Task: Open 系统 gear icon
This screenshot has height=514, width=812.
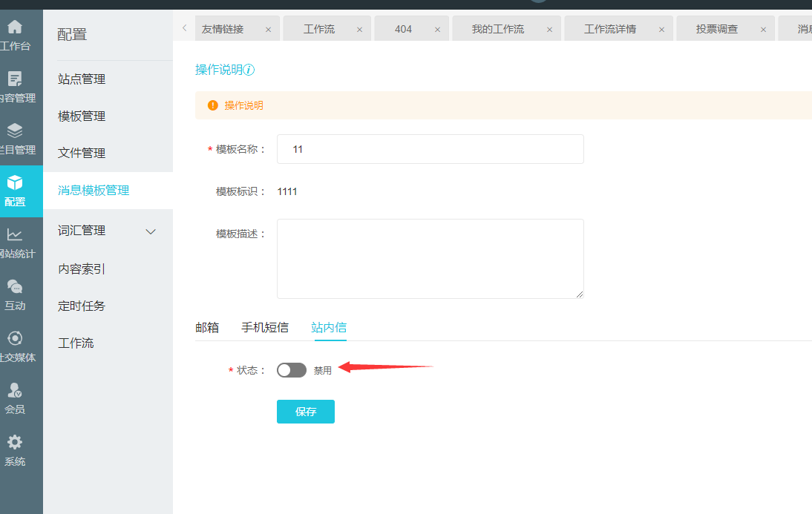Action: point(15,442)
